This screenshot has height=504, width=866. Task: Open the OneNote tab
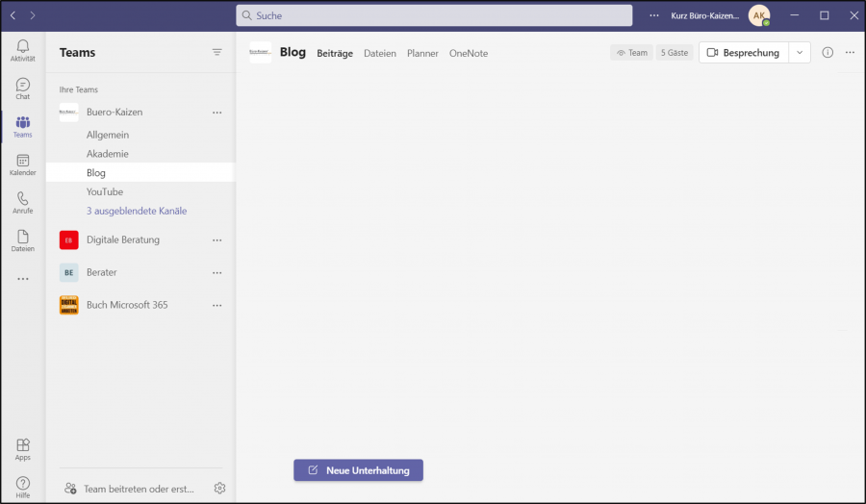click(x=469, y=53)
